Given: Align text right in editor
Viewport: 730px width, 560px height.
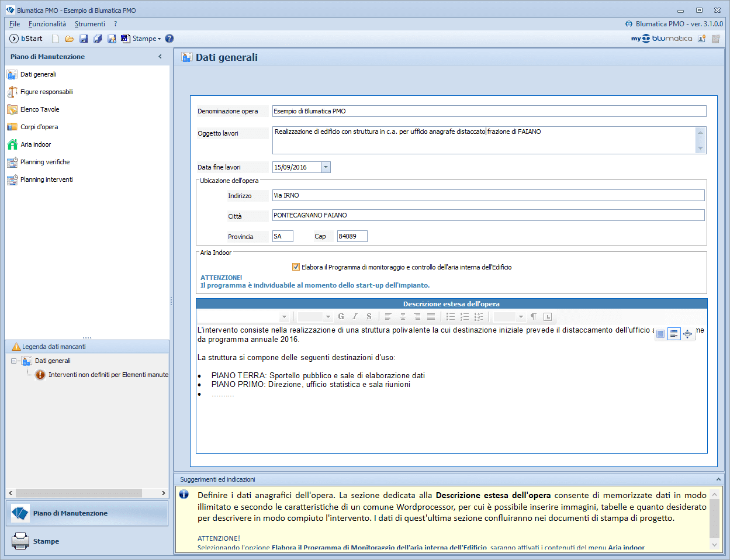Looking at the screenshot, I should click(x=417, y=317).
